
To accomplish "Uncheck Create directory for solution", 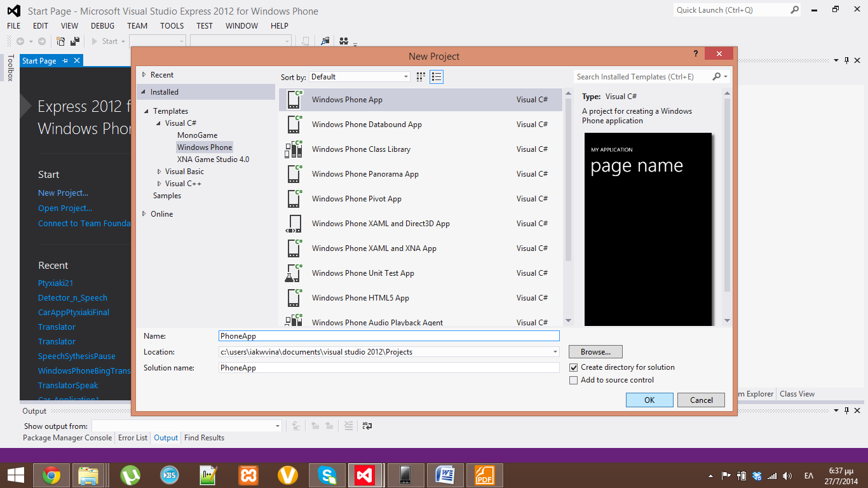I will (x=574, y=367).
